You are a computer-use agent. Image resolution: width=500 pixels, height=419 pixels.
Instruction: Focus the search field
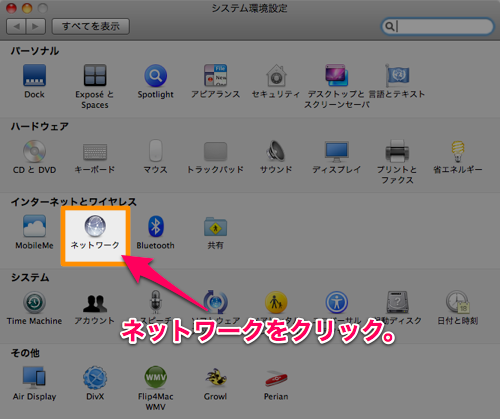437,26
